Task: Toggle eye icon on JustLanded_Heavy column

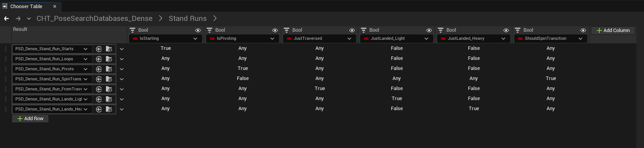Action: pos(506,30)
